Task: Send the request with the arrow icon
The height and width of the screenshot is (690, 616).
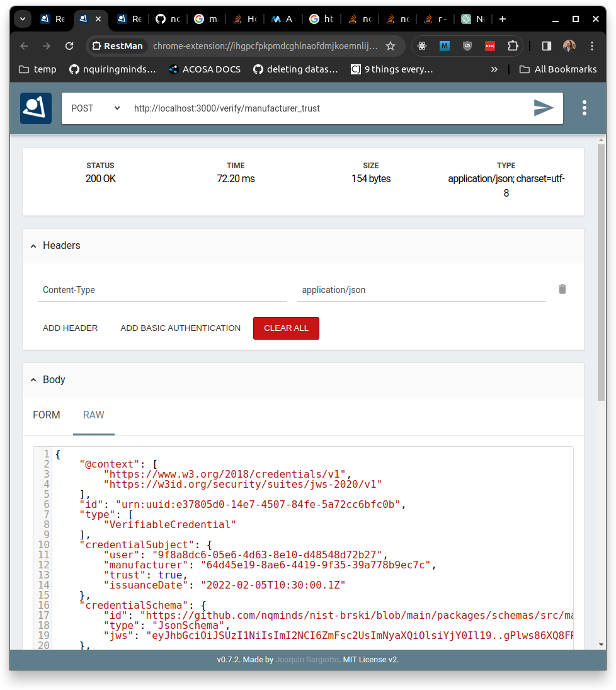Action: [544, 108]
